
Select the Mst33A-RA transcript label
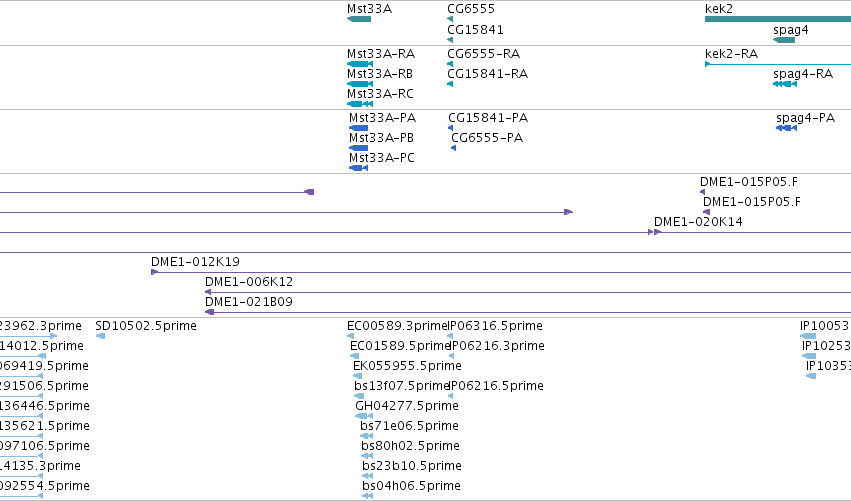(x=380, y=54)
